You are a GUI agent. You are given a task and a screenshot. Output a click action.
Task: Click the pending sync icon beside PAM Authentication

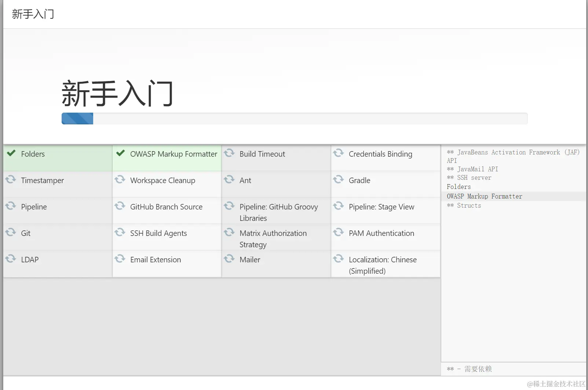pyautogui.click(x=339, y=232)
